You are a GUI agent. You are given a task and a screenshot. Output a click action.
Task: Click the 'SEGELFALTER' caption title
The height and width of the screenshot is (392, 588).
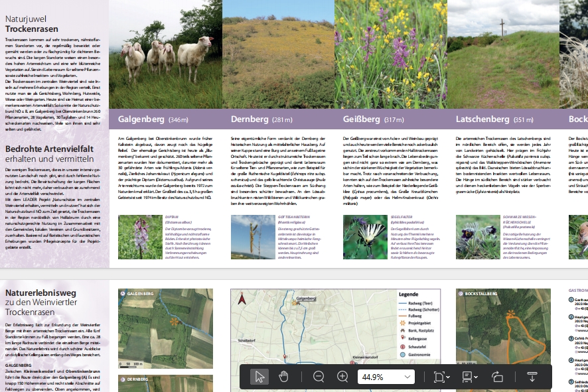(x=401, y=217)
